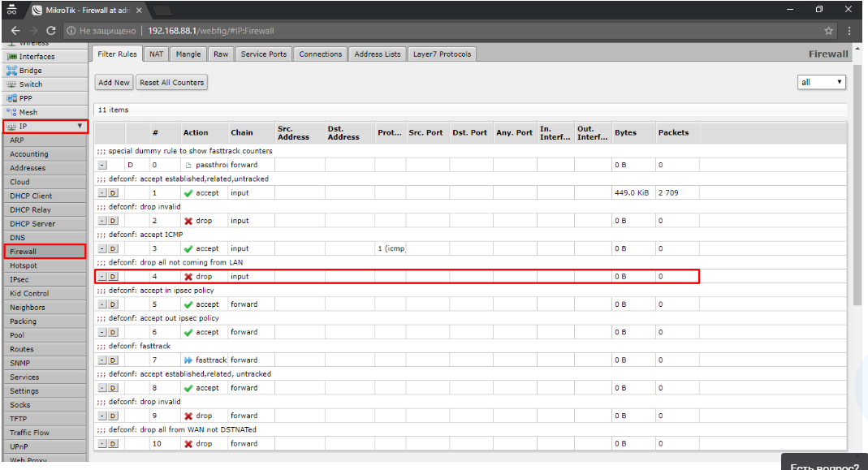Open Address Lists tab

378,54
